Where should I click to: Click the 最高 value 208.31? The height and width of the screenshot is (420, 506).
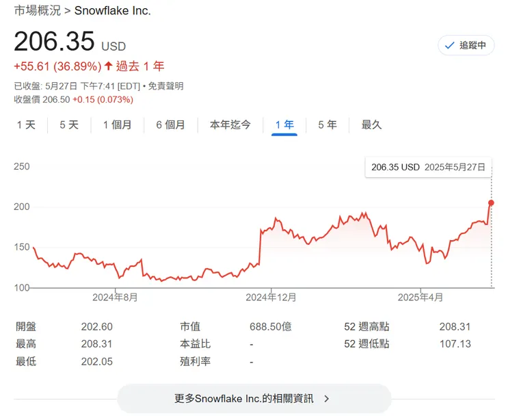point(97,344)
